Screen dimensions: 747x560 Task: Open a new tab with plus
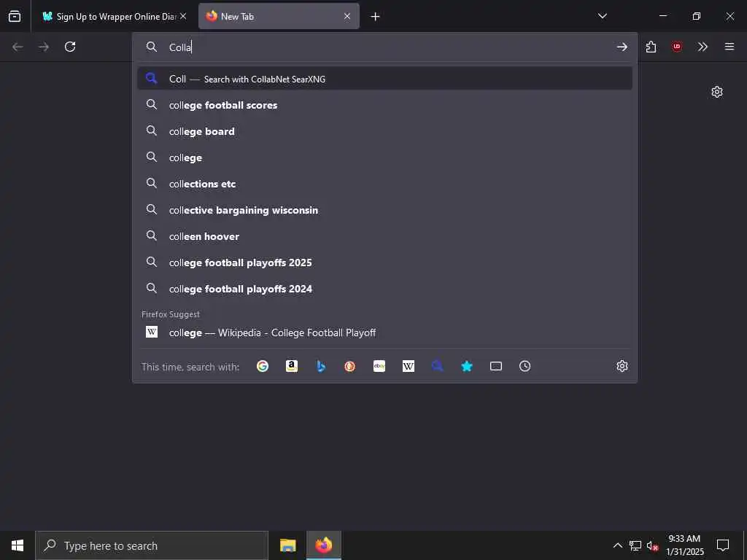click(x=376, y=17)
